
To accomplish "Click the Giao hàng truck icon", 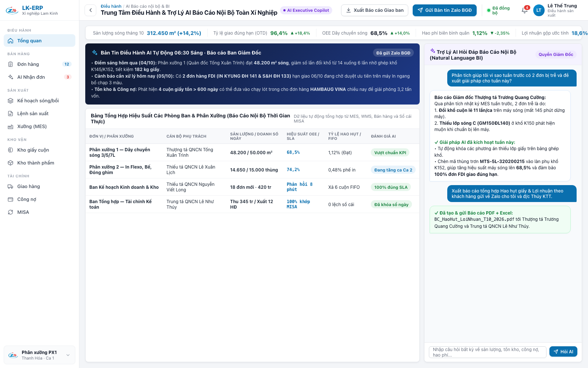I will pos(11,187).
